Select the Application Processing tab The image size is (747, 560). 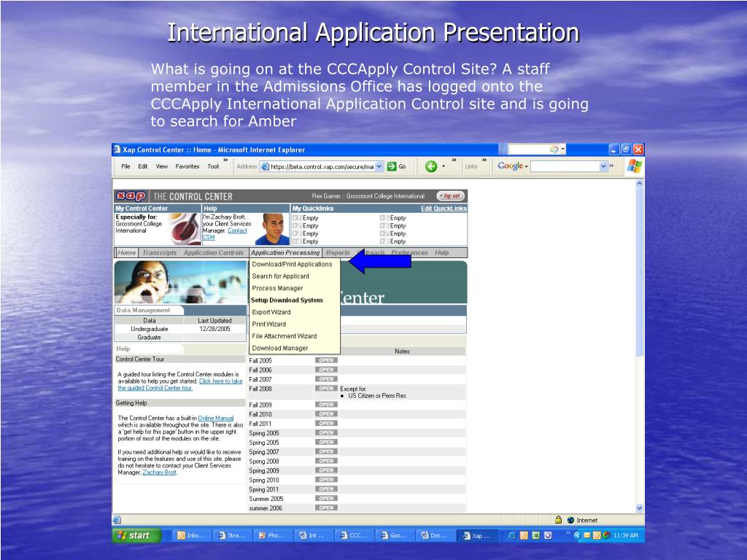[x=285, y=252]
